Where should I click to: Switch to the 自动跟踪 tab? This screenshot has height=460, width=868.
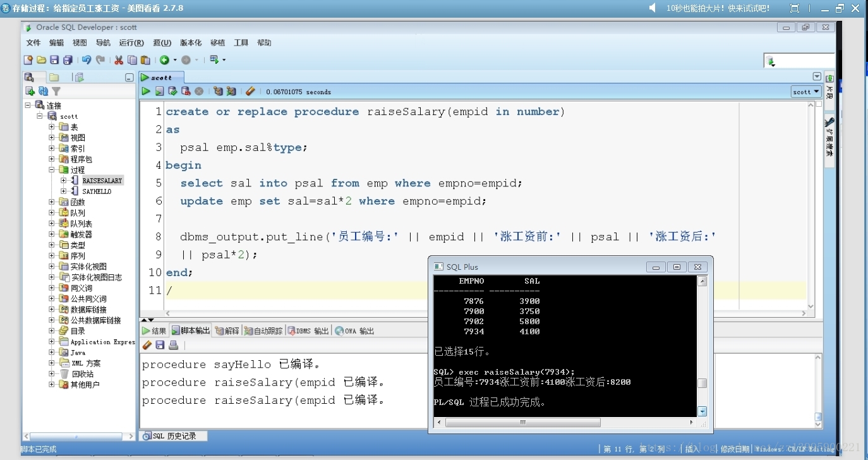coord(263,330)
